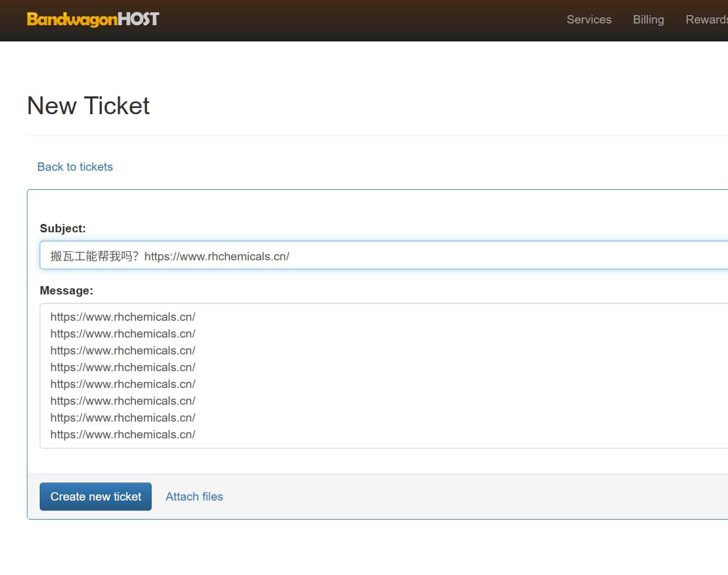Open the Rewards menu item
The image size is (728, 575).
click(x=707, y=20)
